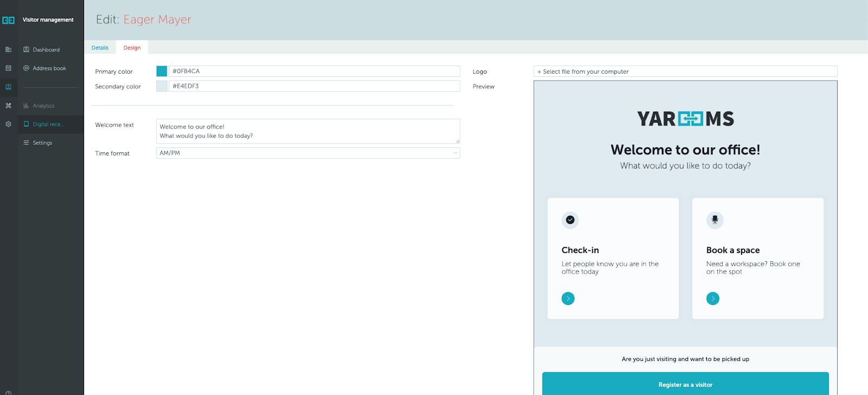Select the Design tab
Screen dimensions: 868x395
pyautogui.click(x=132, y=48)
